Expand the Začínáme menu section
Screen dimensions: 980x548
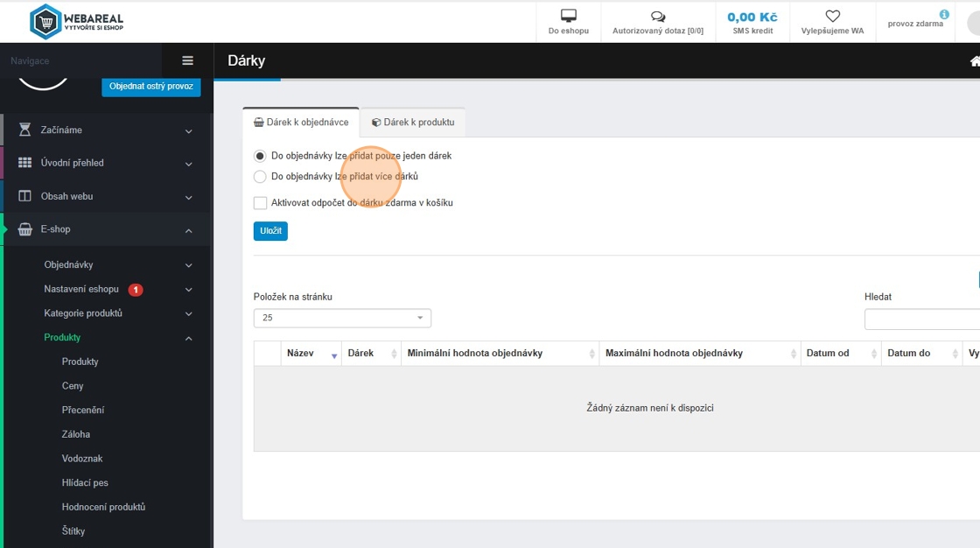pyautogui.click(x=189, y=131)
